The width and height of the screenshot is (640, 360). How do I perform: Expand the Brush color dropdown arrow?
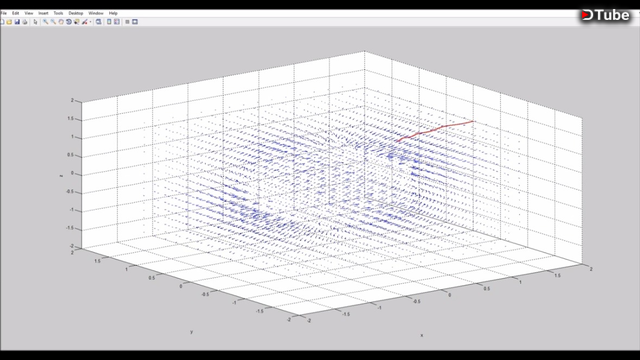[x=90, y=22]
